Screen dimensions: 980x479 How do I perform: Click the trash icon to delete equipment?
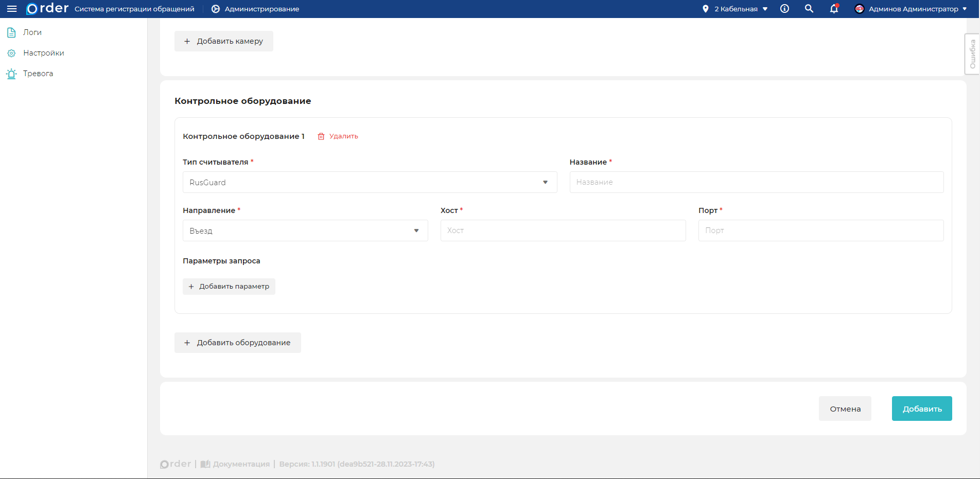coord(321,136)
